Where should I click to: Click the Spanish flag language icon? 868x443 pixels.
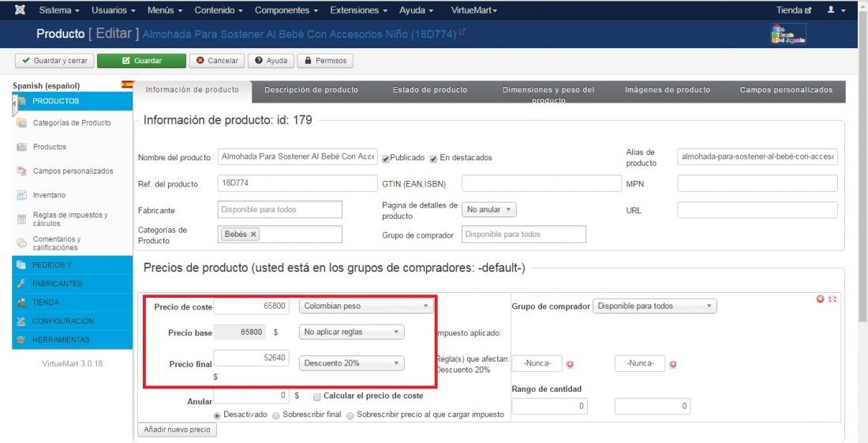(127, 84)
